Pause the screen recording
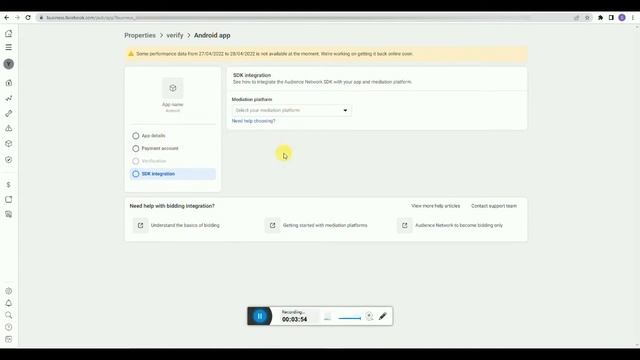Viewport: 640px width, 360px height. [260, 316]
